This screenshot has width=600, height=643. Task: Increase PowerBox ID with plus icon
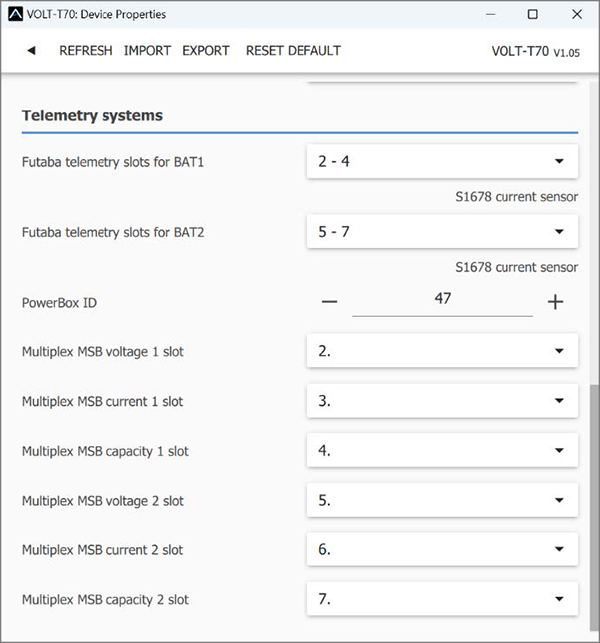(x=556, y=302)
